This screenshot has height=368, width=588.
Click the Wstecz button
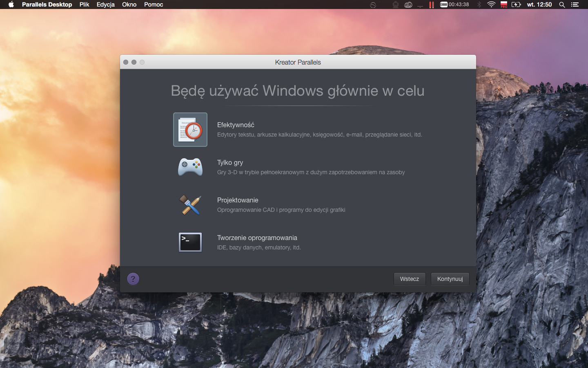pyautogui.click(x=410, y=279)
